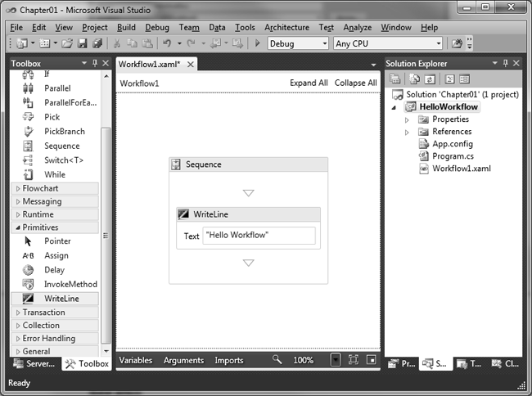This screenshot has width=532, height=396.
Task: Click the Cut toolbar icon
Action: pyautogui.click(x=117, y=43)
